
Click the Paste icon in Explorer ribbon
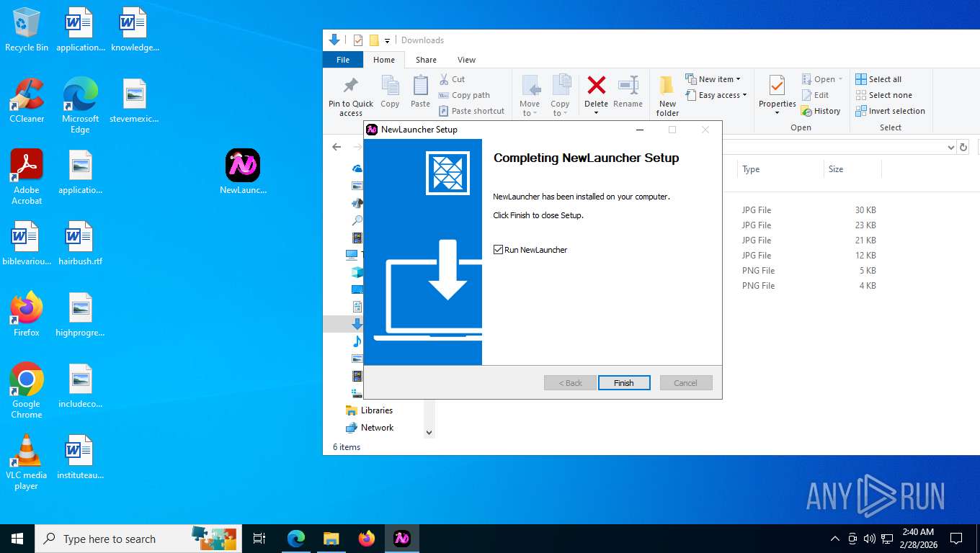[x=420, y=91]
